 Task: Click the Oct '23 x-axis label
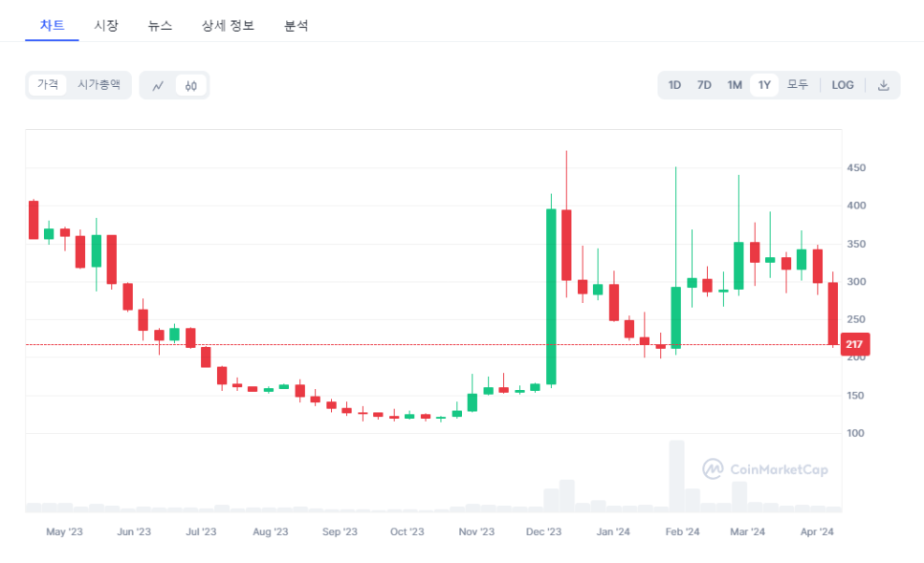tap(407, 531)
